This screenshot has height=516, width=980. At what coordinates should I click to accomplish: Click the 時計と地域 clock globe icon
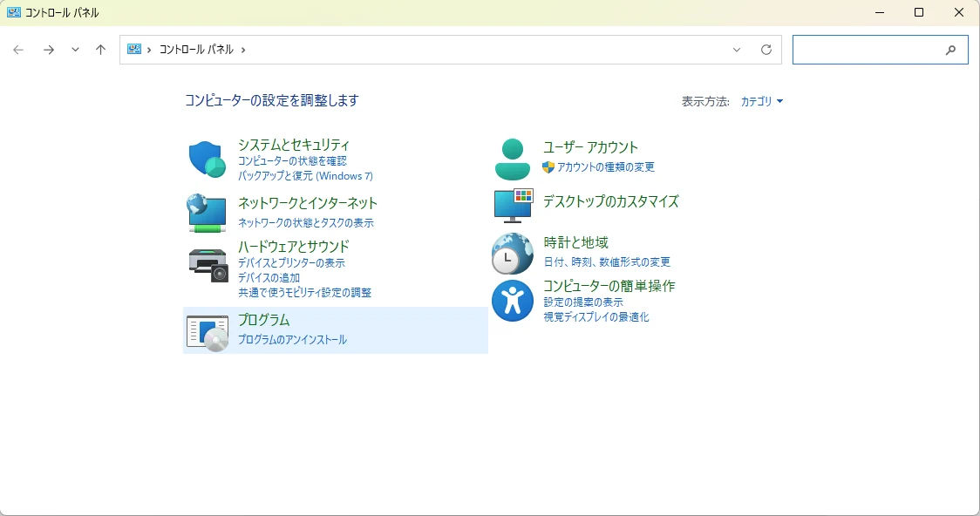(x=513, y=254)
